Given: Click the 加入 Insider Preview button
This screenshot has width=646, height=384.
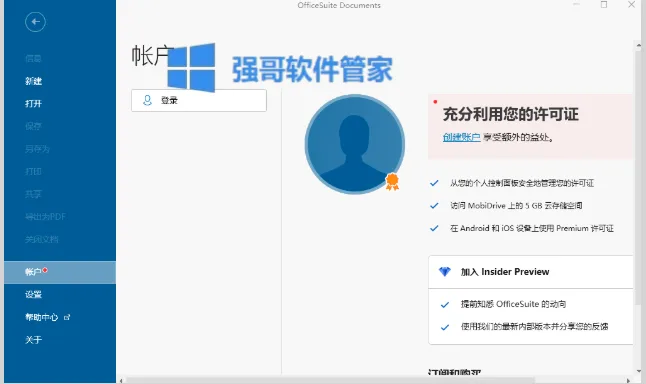Looking at the screenshot, I should click(x=531, y=272).
